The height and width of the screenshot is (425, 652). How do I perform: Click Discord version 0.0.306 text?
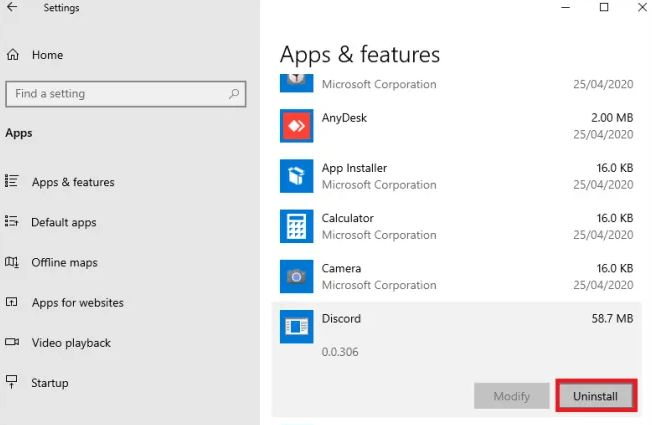coord(340,352)
